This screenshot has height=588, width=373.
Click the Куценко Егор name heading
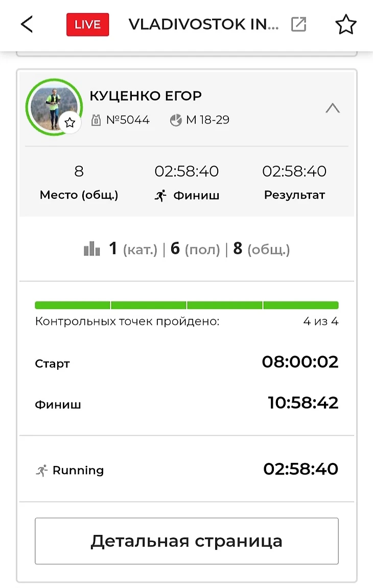coord(146,96)
